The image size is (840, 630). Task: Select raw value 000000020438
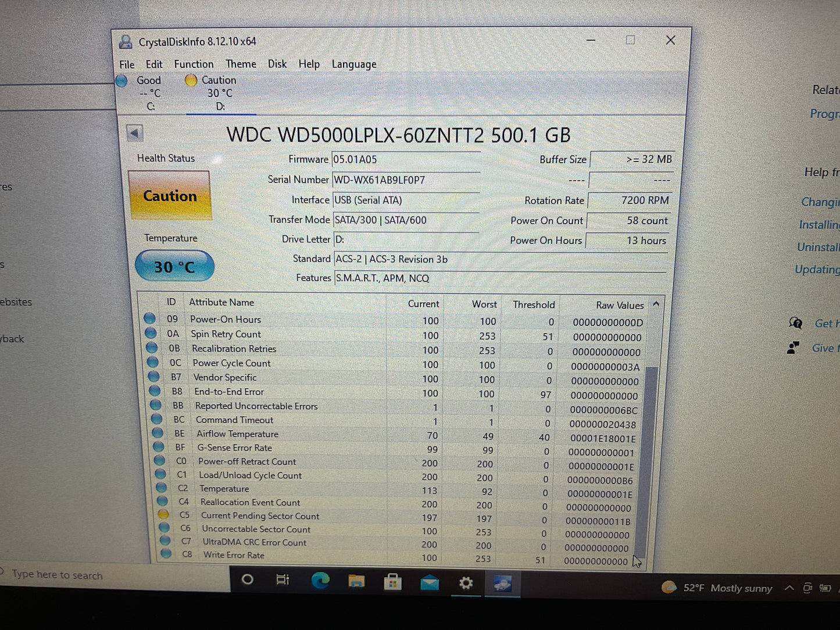click(x=602, y=425)
